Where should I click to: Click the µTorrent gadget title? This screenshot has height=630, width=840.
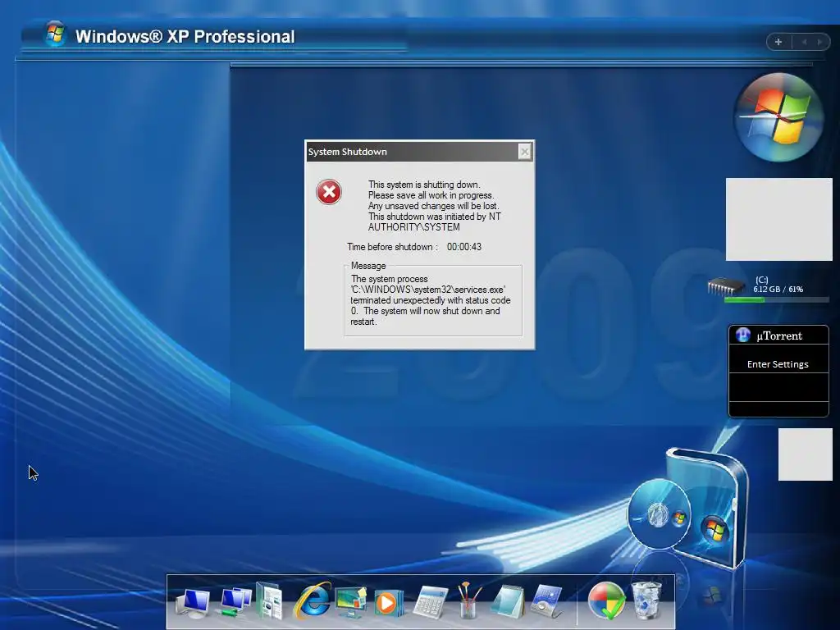click(x=779, y=336)
